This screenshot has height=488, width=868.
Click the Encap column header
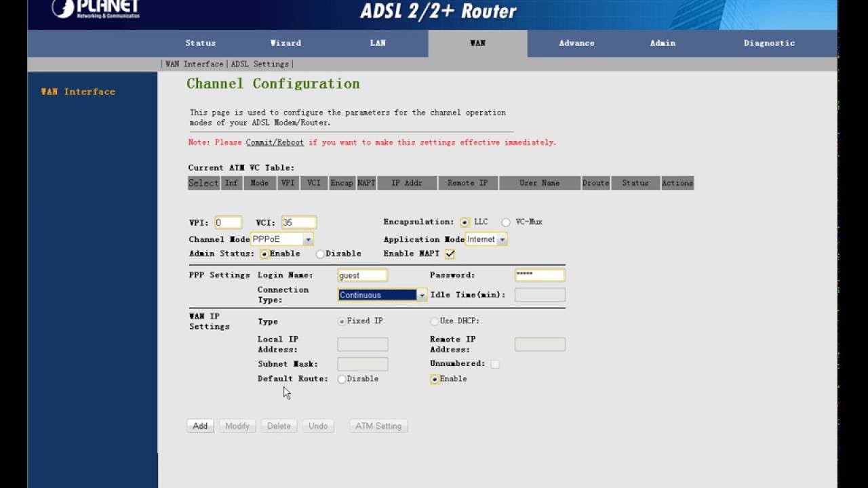pos(342,183)
